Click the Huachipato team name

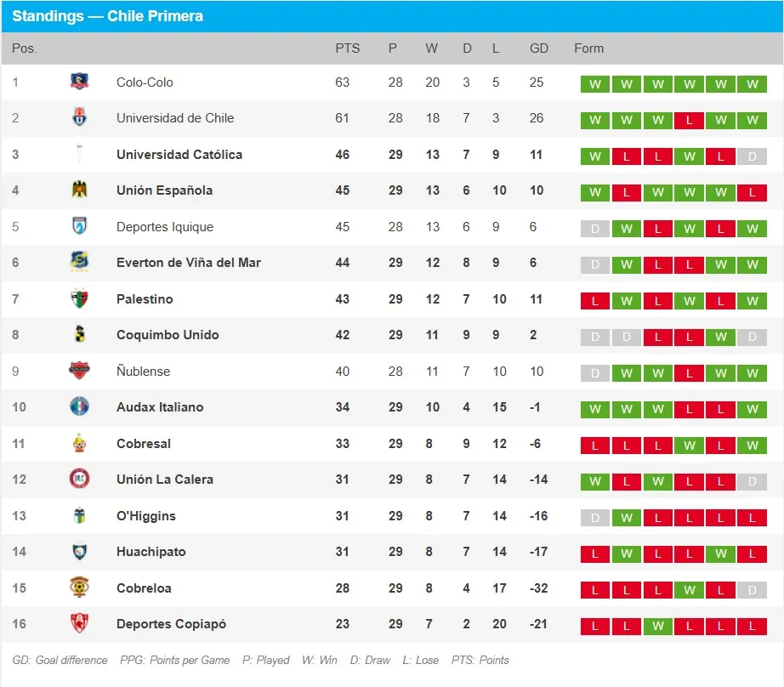[151, 552]
